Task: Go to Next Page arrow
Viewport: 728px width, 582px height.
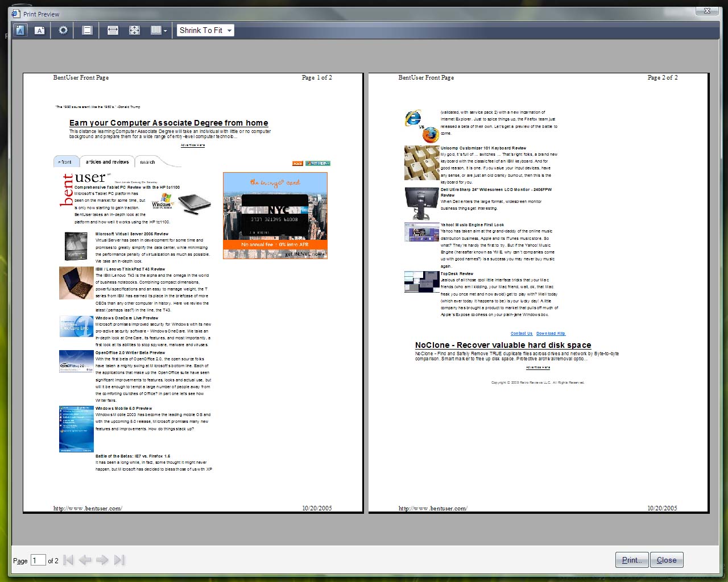Action: tap(102, 560)
